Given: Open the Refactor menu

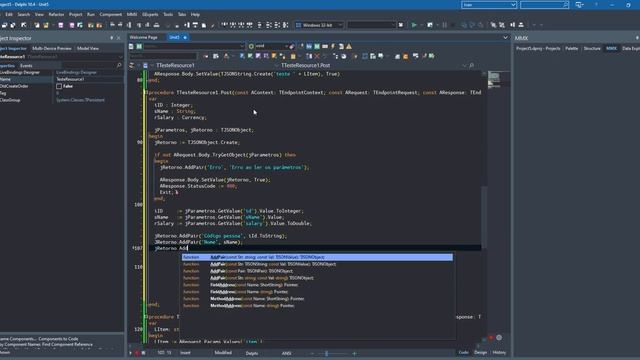Looking at the screenshot, I should point(56,14).
